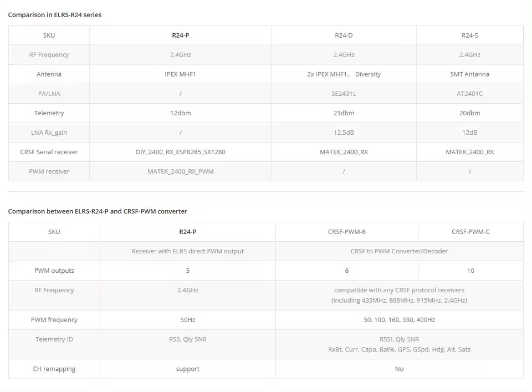Click the "CH remapping" row label
This screenshot has height=392, width=532.
54,369
